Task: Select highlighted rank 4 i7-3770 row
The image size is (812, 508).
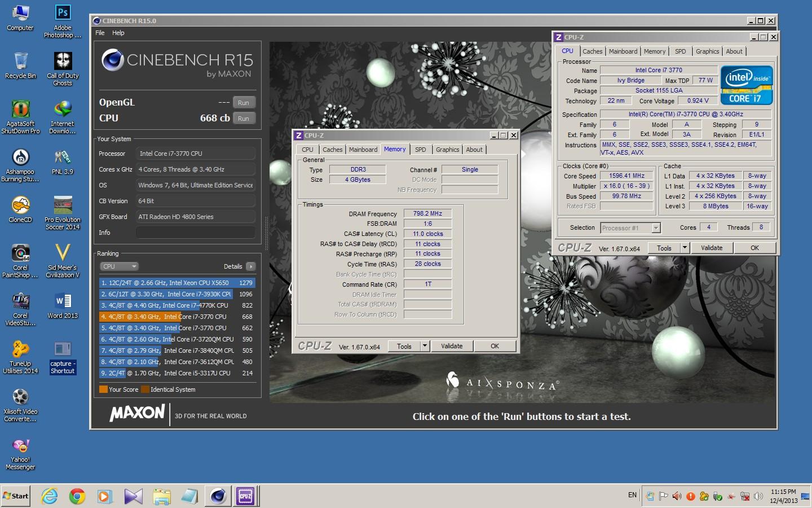Action: pyautogui.click(x=177, y=317)
